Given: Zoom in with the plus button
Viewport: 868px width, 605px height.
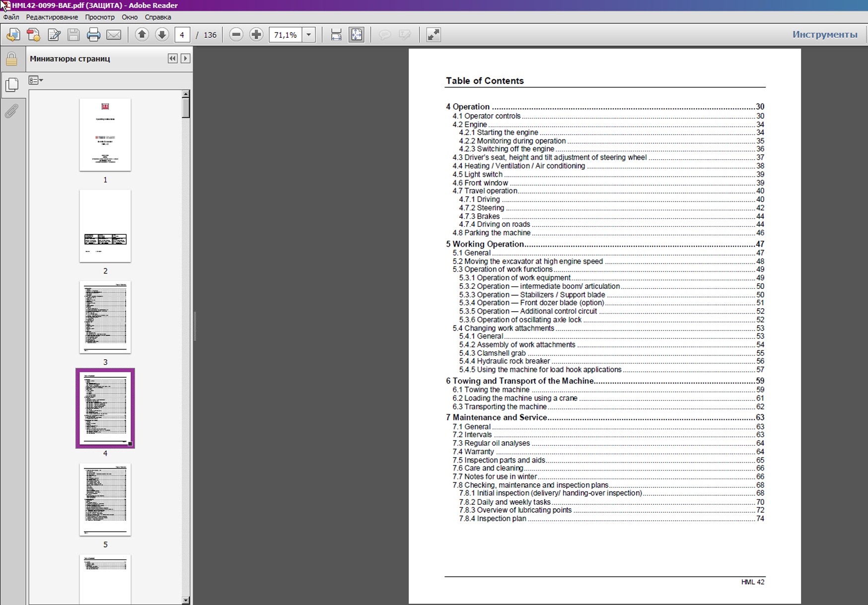Looking at the screenshot, I should 256,35.
